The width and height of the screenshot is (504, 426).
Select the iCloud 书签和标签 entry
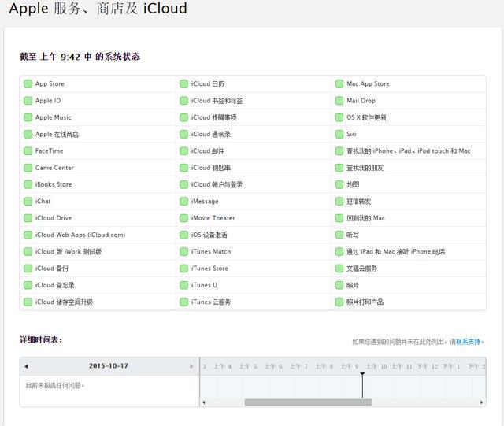tap(217, 101)
